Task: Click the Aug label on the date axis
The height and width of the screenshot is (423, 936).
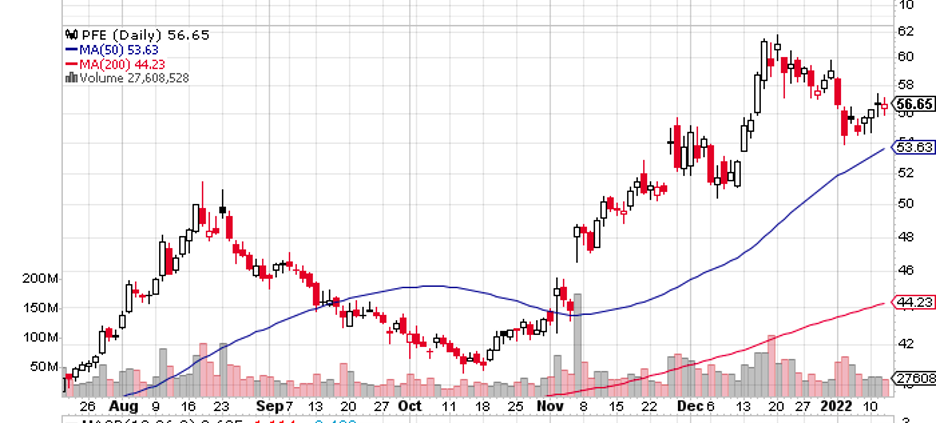Action: [x=124, y=407]
